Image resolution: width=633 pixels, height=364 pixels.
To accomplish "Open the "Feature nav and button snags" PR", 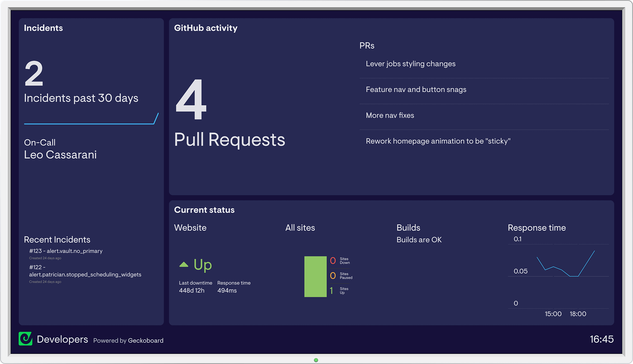I will pos(416,89).
